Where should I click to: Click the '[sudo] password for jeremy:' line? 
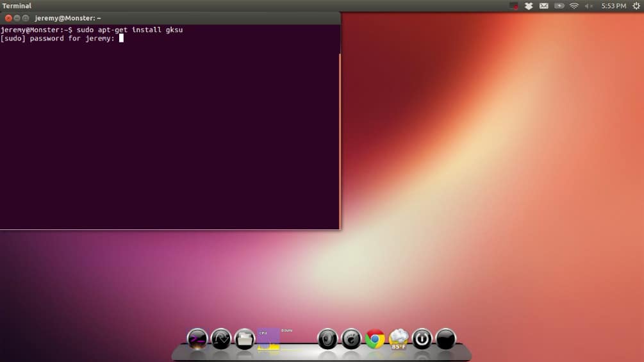coord(58,38)
